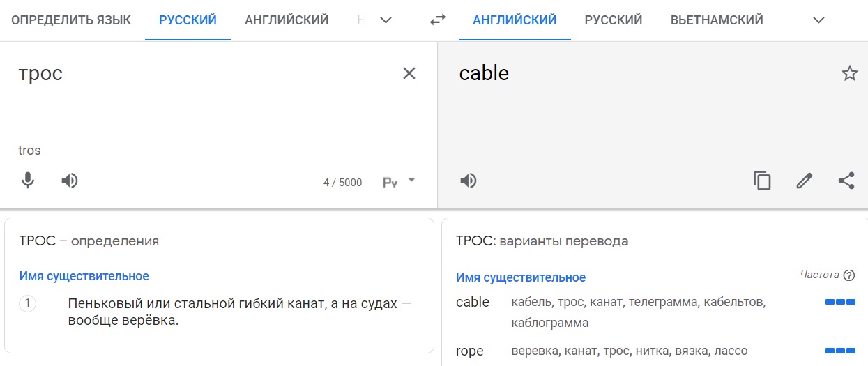868x366 pixels.
Task: Click the "rope" translation variant
Action: [470, 351]
